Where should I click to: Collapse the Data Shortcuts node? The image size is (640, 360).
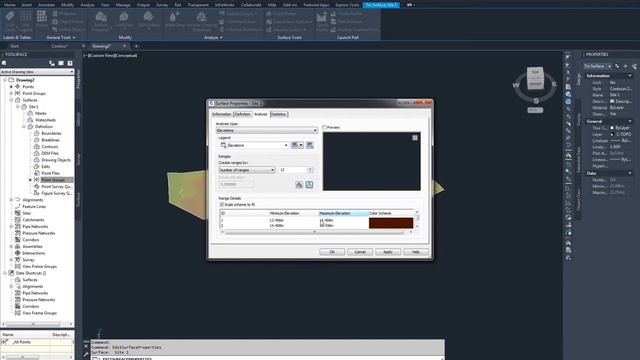(x=5, y=273)
